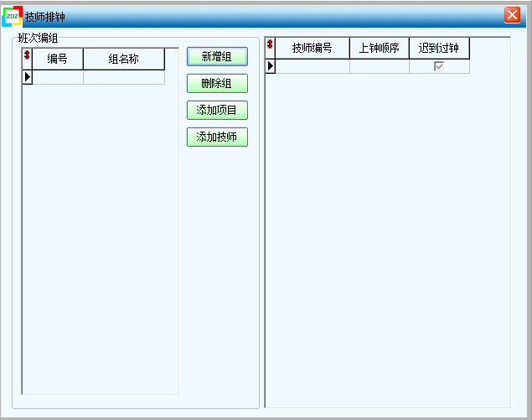
Task: Click the 添加技师 button
Action: [x=217, y=137]
